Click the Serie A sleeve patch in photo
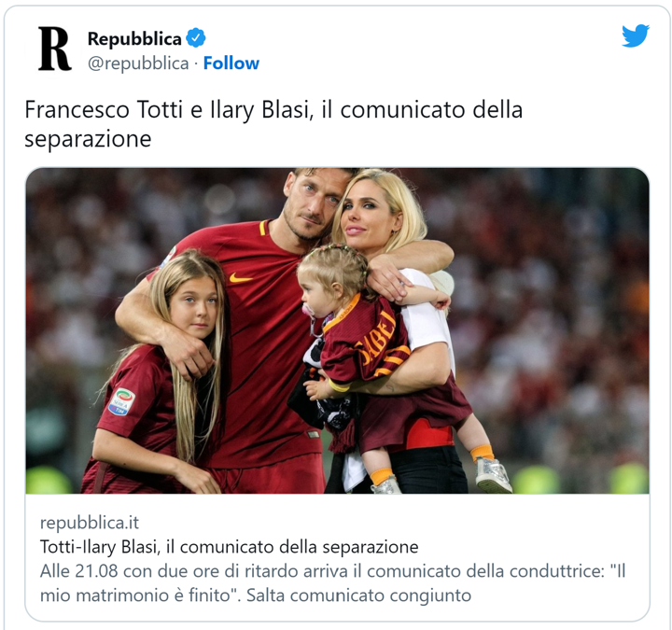This screenshot has height=630, width=672. (121, 401)
